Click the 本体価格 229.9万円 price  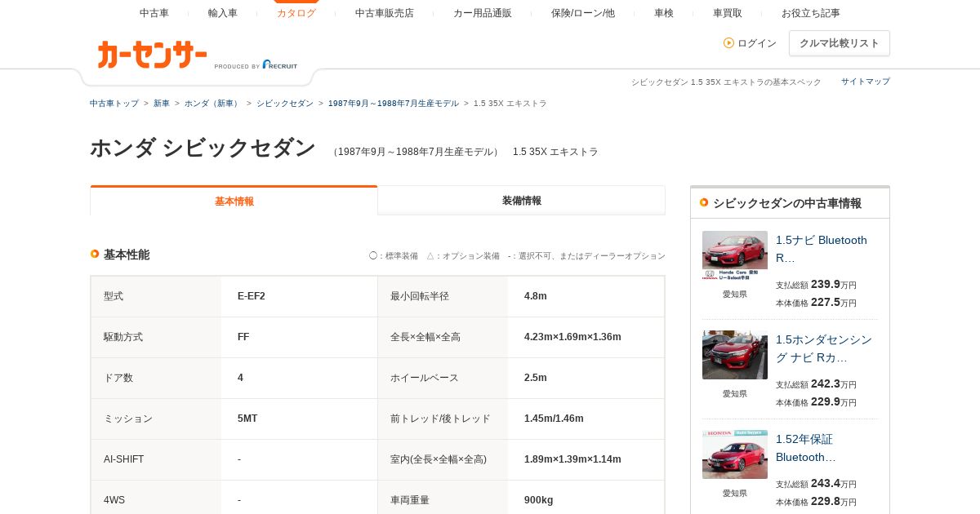tap(817, 401)
